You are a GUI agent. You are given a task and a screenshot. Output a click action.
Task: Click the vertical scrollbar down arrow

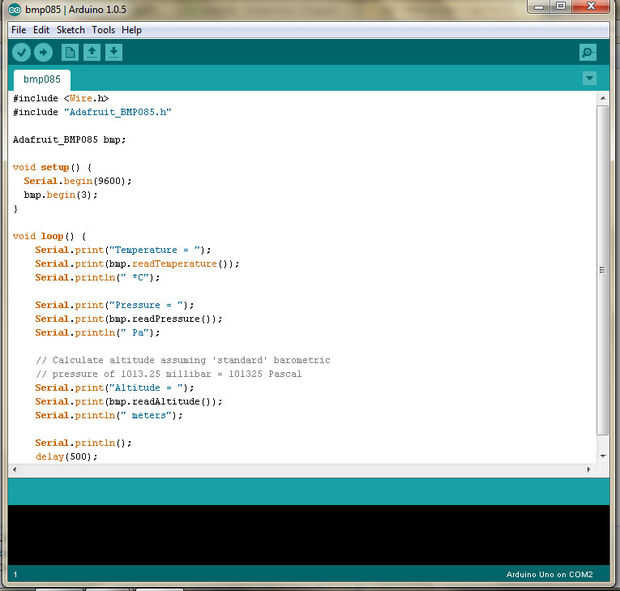[x=603, y=456]
